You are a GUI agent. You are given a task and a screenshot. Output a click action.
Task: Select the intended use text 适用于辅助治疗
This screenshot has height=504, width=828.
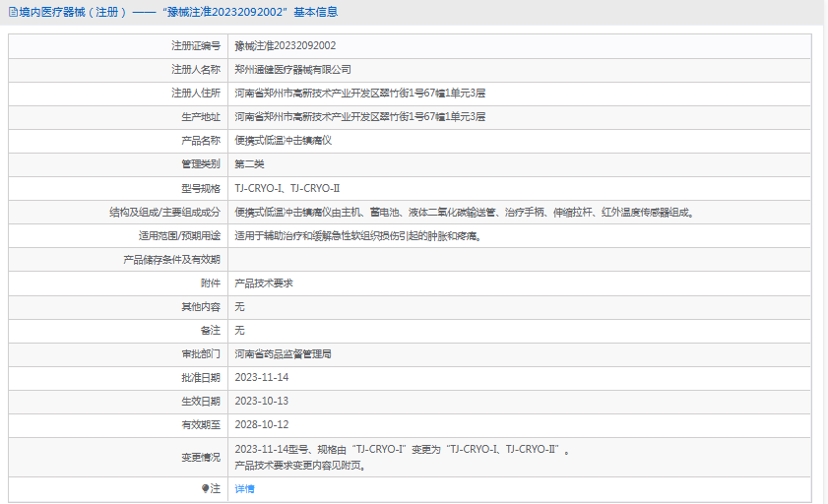point(358,236)
